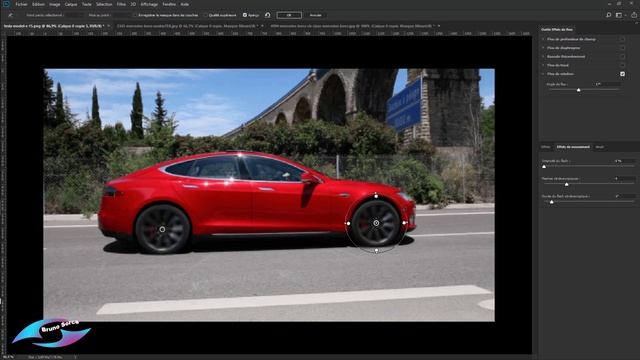Viewport: 640px width, 360px height.
Task: Open the Edition menu
Action: [x=38, y=4]
